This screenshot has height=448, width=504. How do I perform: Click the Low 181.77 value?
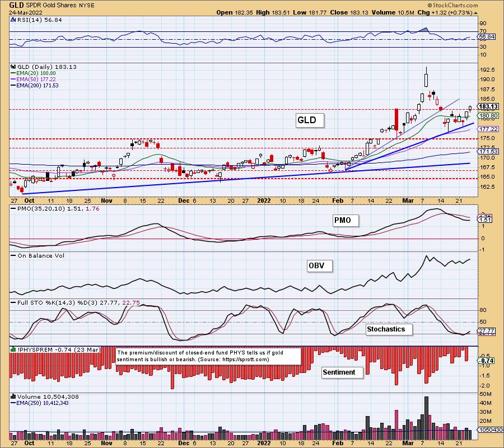(310, 12)
